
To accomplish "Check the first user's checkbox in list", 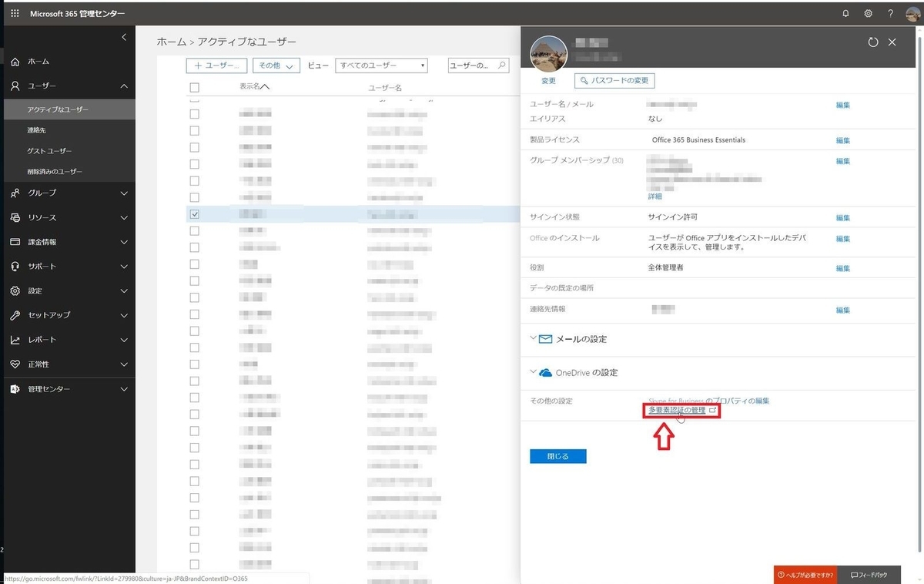I will (x=195, y=114).
